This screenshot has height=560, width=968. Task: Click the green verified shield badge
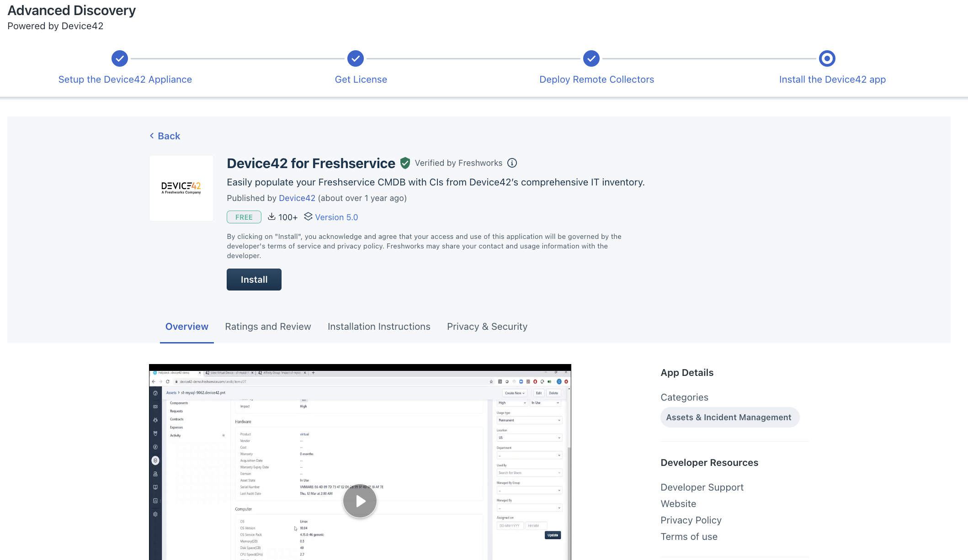tap(405, 163)
